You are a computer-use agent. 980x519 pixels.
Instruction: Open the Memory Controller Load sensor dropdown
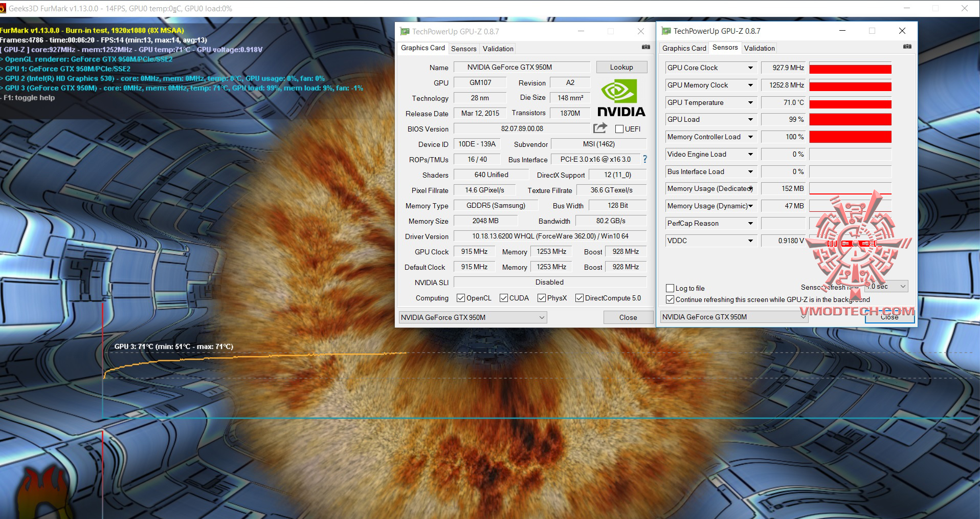coord(750,137)
